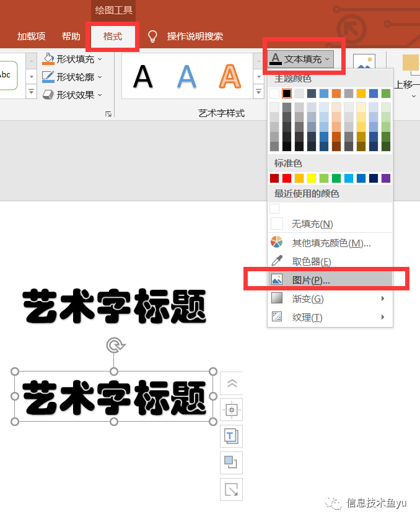
Task: Select the orange outline WordArt style A
Action: (230, 77)
